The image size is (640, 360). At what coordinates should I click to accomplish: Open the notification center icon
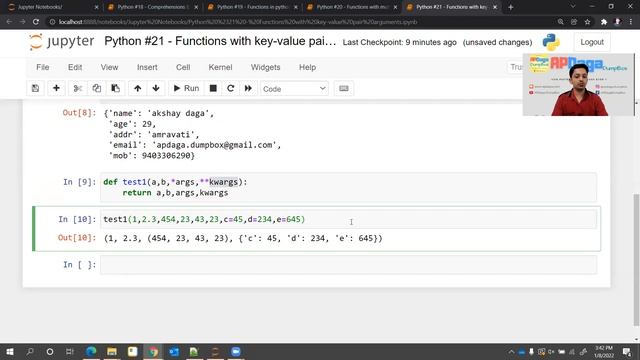pos(627,351)
